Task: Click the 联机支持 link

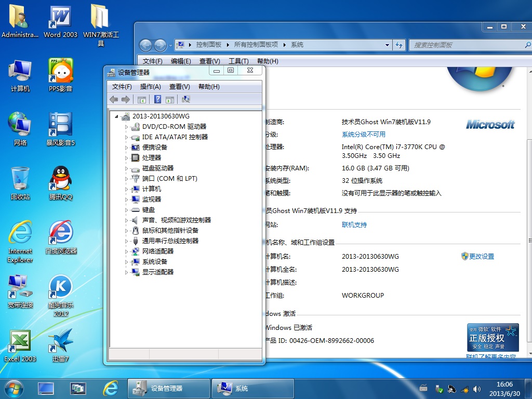Action: (x=354, y=224)
